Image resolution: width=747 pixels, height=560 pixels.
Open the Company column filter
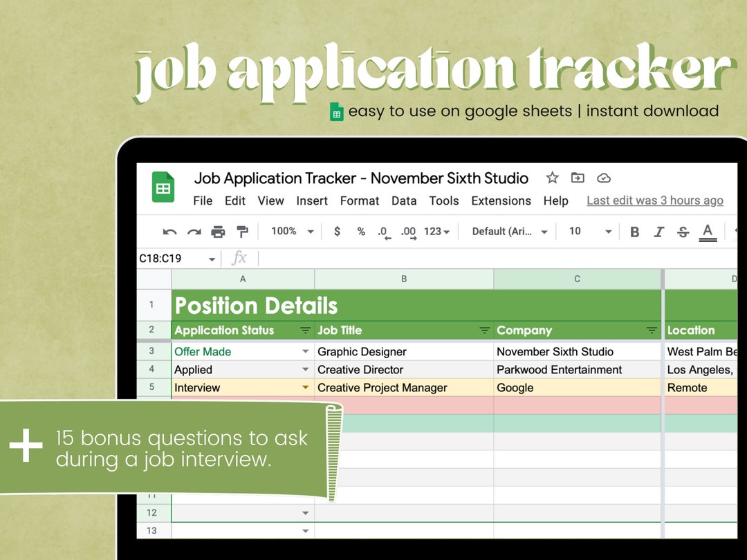[652, 330]
